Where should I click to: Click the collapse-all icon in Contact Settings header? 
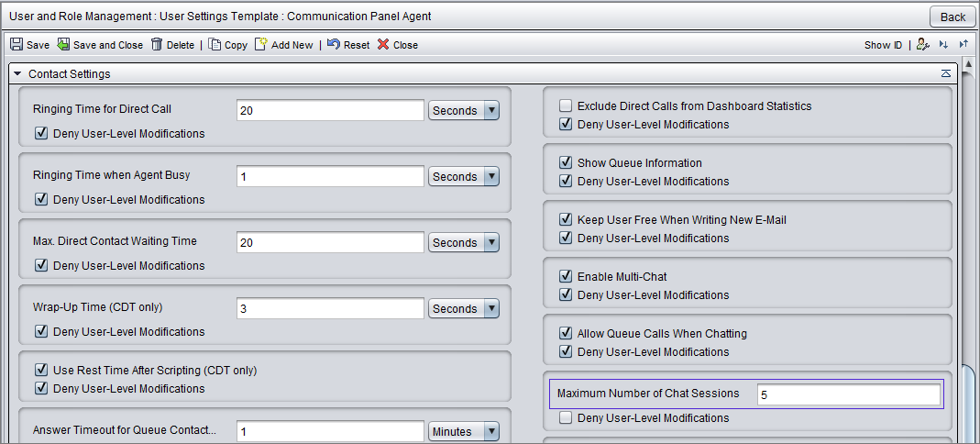946,73
